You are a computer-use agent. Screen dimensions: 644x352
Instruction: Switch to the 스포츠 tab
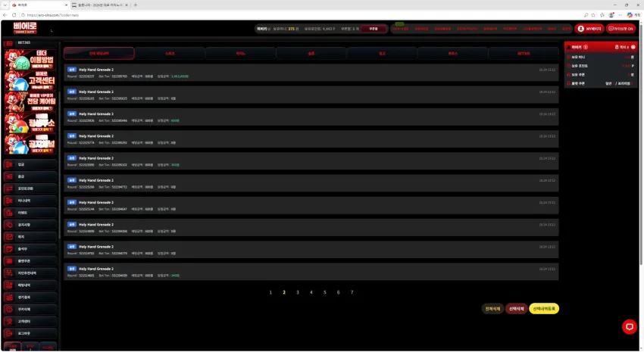pyautogui.click(x=170, y=53)
